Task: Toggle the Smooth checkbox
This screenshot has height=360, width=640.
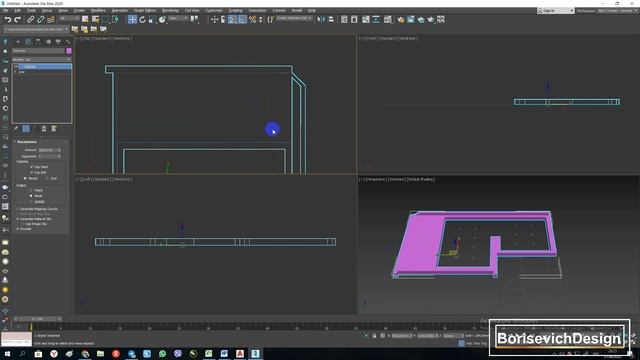Action: [x=18, y=229]
